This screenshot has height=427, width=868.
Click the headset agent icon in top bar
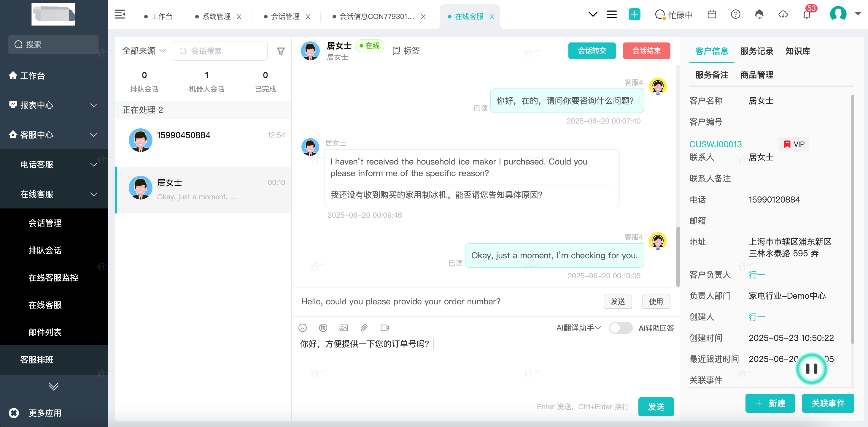click(x=759, y=14)
